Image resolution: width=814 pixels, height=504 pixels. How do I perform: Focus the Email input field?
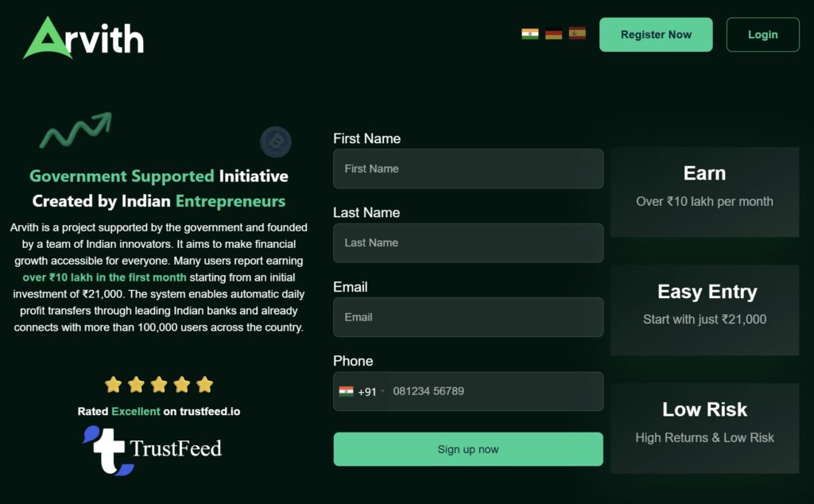click(x=467, y=316)
